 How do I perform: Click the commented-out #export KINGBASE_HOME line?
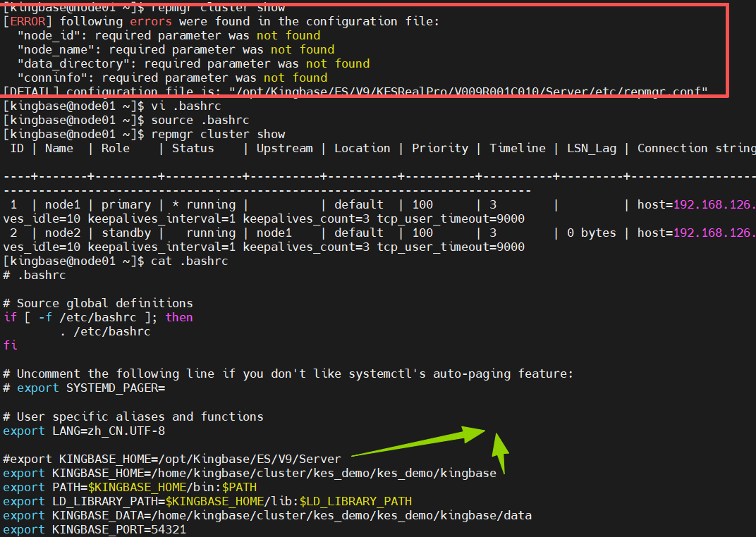click(x=172, y=459)
